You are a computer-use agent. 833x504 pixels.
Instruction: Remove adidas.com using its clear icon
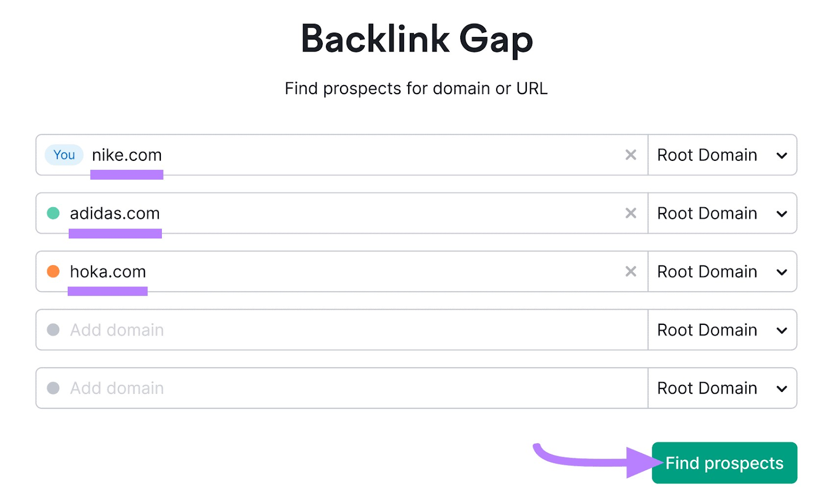[630, 213]
